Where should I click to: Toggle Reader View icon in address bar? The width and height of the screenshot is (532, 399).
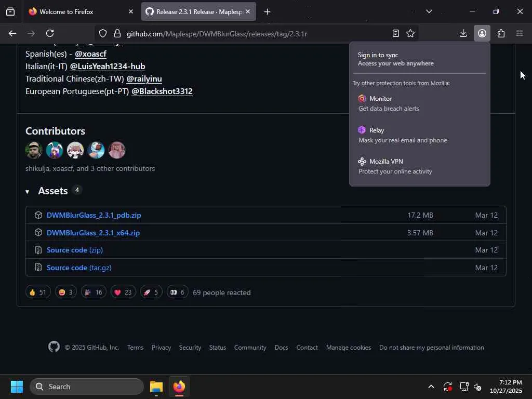click(x=395, y=33)
